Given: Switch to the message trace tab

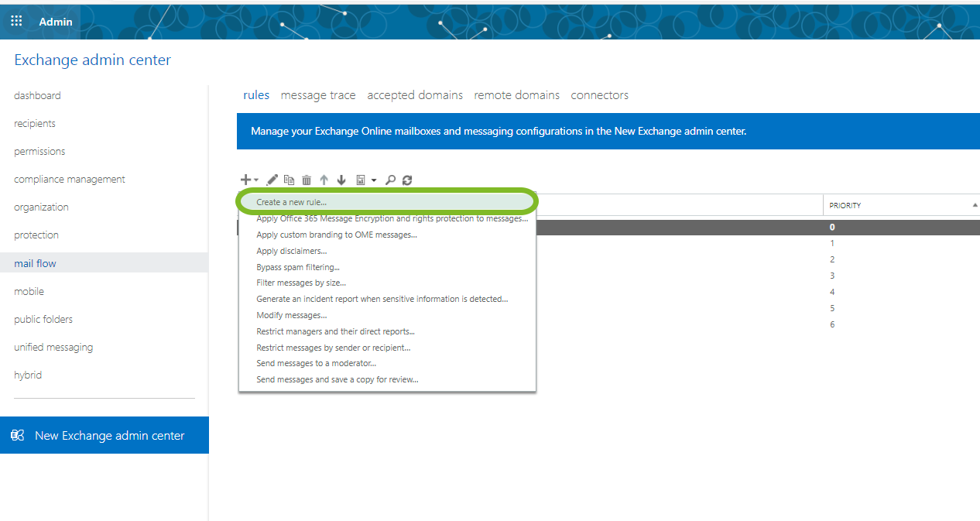Looking at the screenshot, I should 318,95.
